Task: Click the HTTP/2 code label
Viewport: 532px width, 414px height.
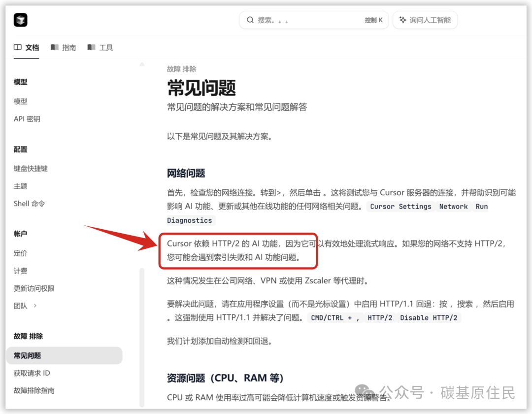Action: coord(380,318)
